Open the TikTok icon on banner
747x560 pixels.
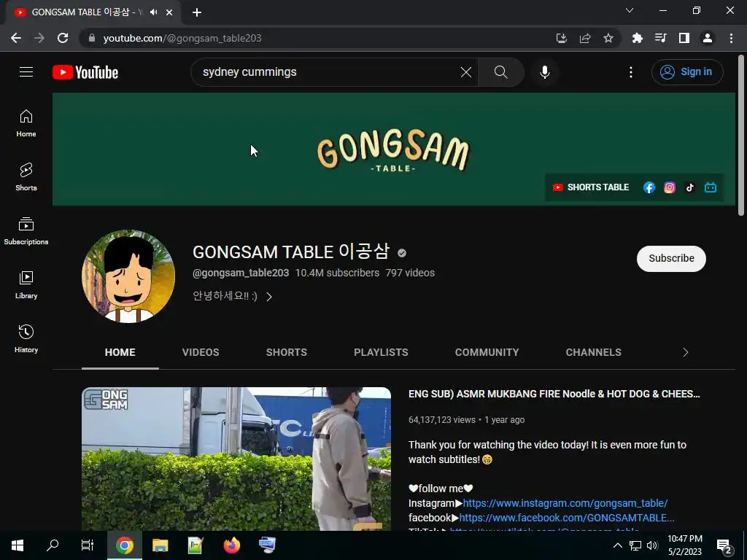tap(690, 187)
